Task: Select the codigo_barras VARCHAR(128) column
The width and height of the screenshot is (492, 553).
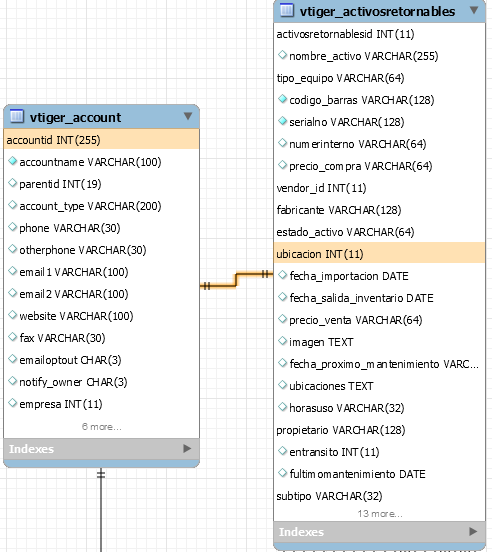Action: click(x=379, y=100)
